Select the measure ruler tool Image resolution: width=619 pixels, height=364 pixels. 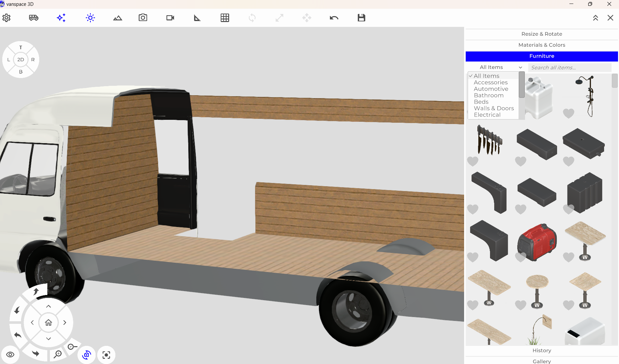pos(197,18)
